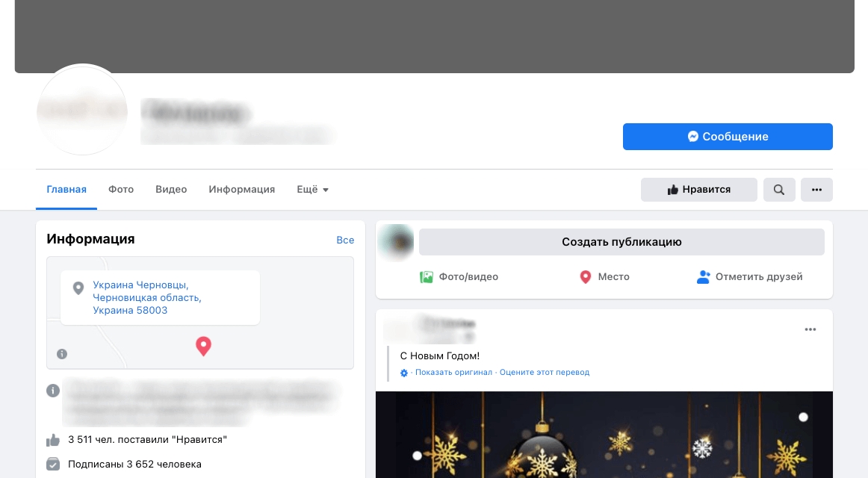Click the page cover photo
Viewport: 868px width, 478px height.
(x=435, y=36)
